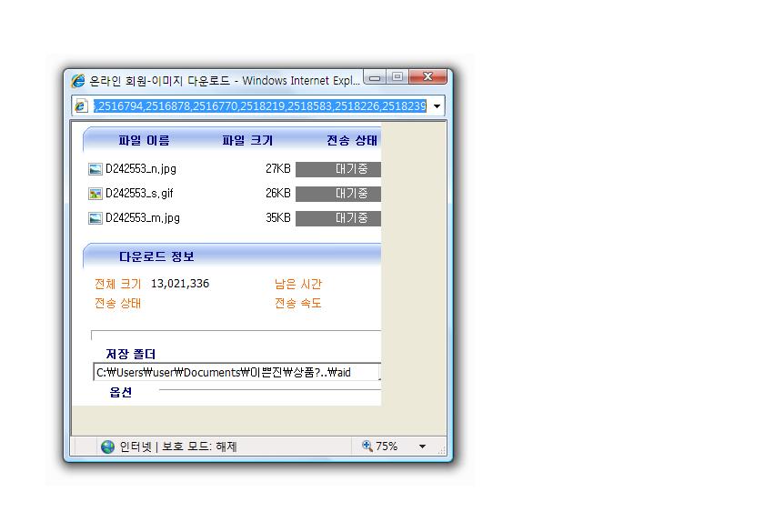Click 대기중 status bar for D242553_s.gif
This screenshot has width=764, height=532.
[x=338, y=194]
